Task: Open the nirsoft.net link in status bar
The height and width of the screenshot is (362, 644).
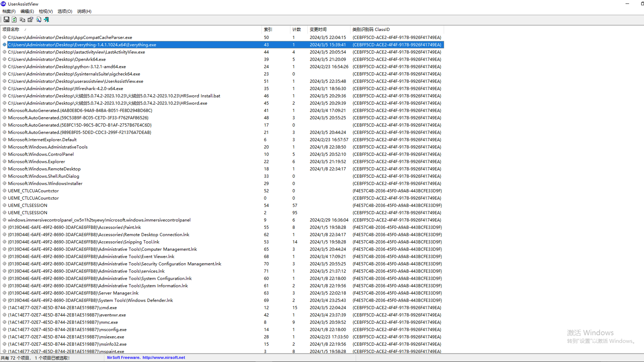Action: click(x=163, y=357)
